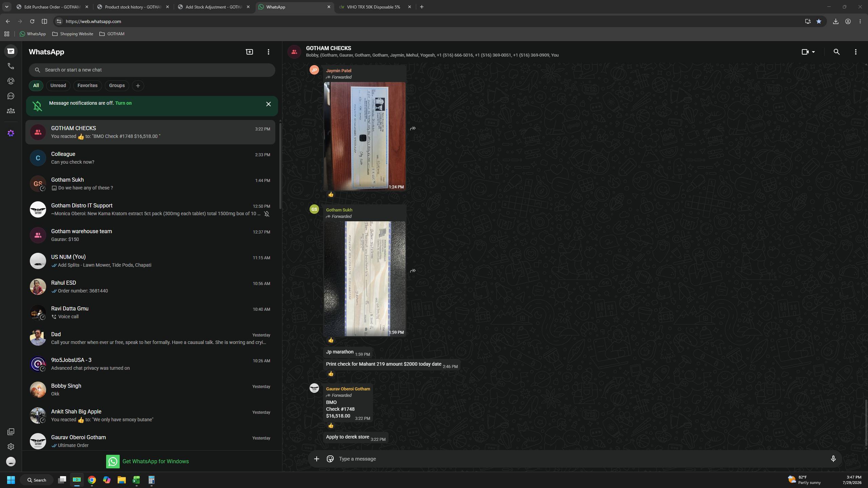This screenshot has width=868, height=488.
Task: Open the Jaymin Patel forwarded check image
Action: [365, 136]
